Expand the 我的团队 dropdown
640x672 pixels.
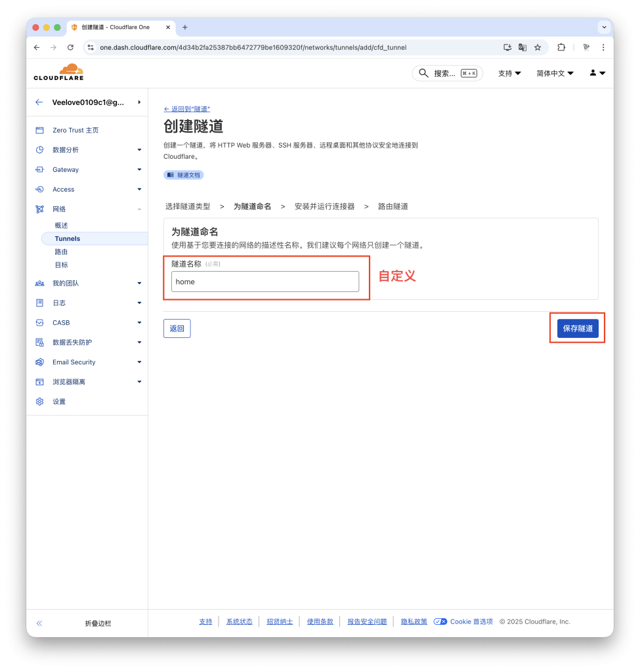coord(139,283)
